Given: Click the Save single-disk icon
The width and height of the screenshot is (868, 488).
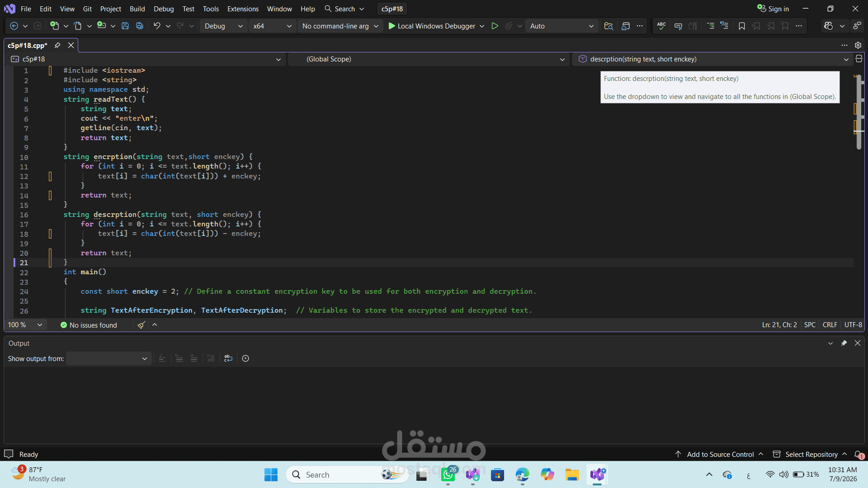Looking at the screenshot, I should 125,26.
